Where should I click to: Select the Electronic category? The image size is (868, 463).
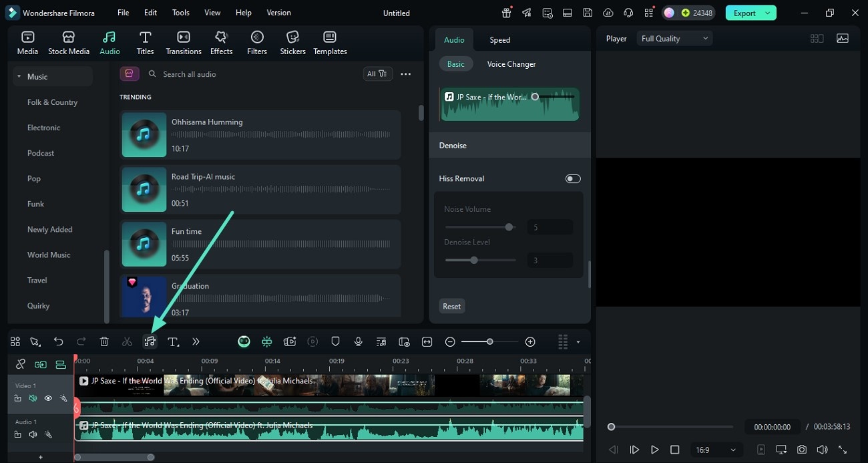[x=43, y=128]
